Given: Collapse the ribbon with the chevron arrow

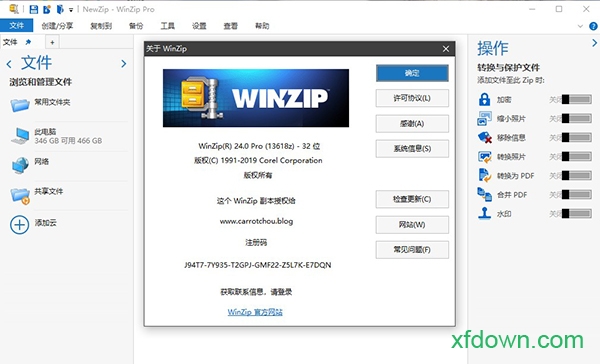Looking at the screenshot, I should coord(580,26).
